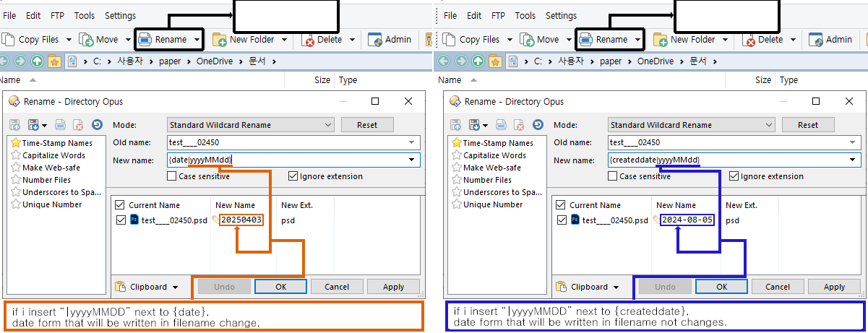
Task: Select Capitalize Words preset in left dialog
Action: click(53, 155)
